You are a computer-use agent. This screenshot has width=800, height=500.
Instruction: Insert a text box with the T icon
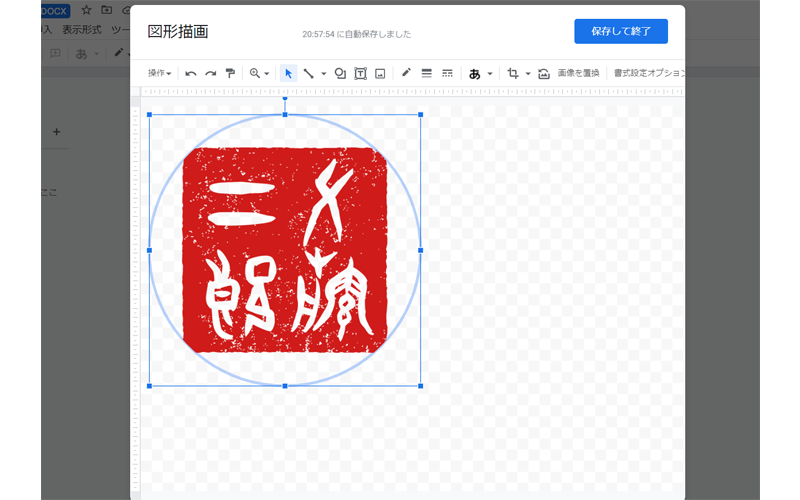click(x=360, y=73)
